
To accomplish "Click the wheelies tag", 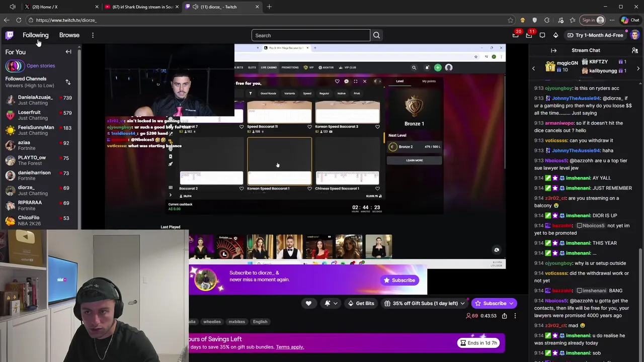I will (x=212, y=322).
